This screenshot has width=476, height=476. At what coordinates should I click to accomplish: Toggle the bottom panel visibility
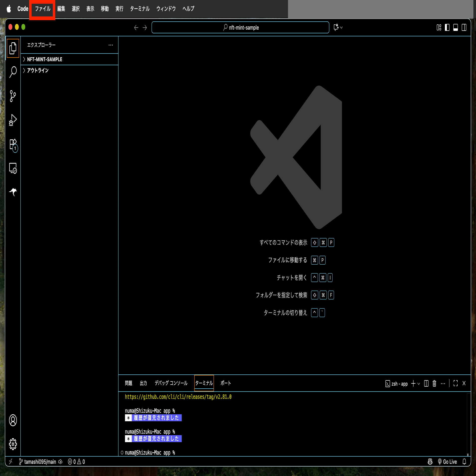point(456,27)
